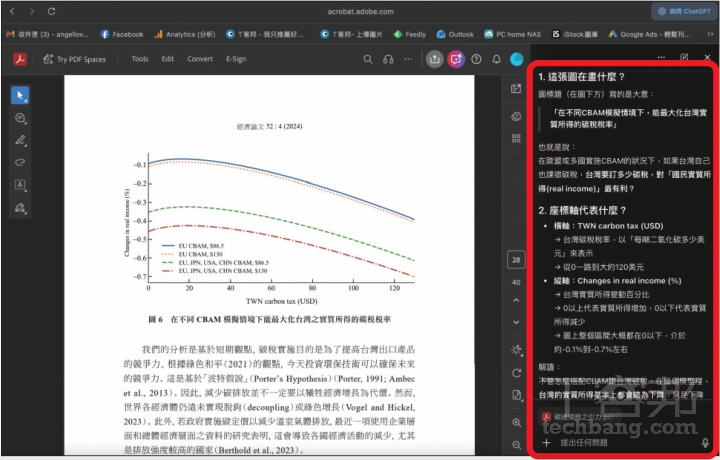Open the ChatGPT button in browser toolbar
Image resolution: width=720 pixels, height=460 pixels.
pos(684,11)
